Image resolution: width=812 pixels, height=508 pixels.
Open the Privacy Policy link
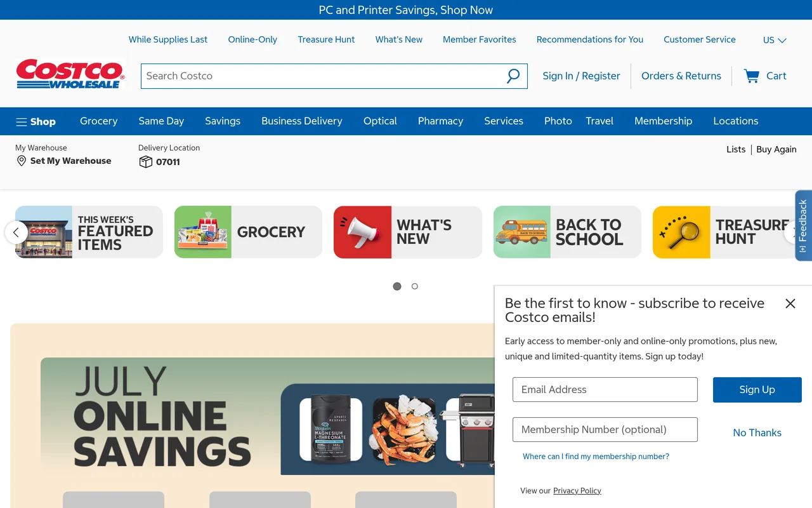pyautogui.click(x=577, y=491)
